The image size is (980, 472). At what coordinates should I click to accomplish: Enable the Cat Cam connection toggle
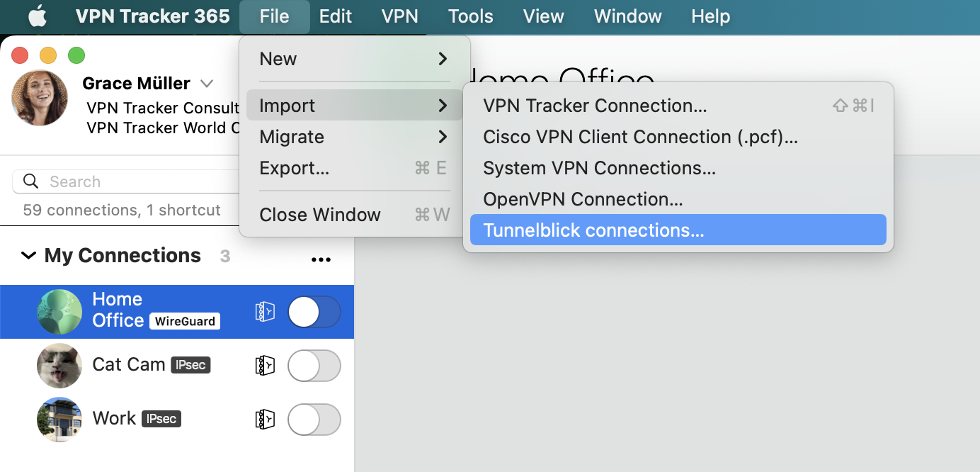point(314,365)
